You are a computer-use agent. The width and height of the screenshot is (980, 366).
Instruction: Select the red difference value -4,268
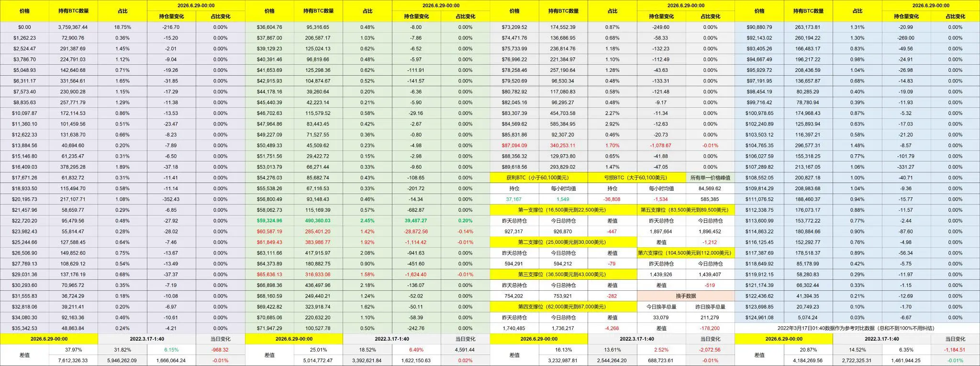(612, 328)
